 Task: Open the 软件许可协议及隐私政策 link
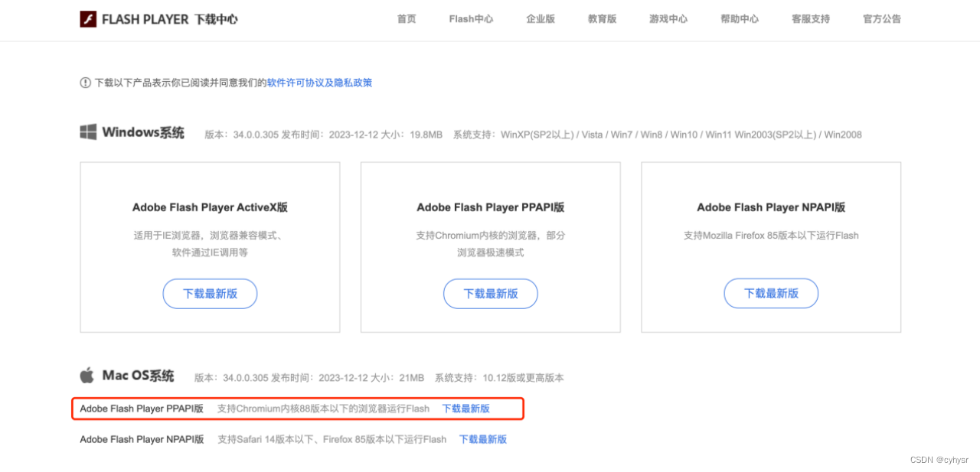point(319,82)
